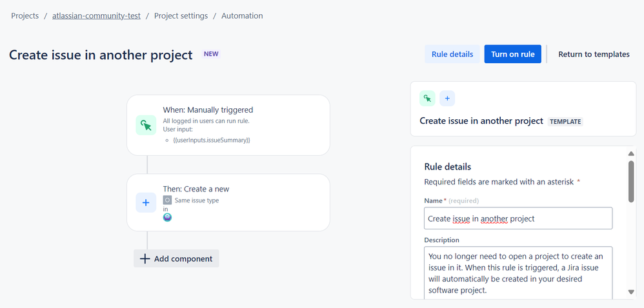Click the rule Name input field
644x308 pixels.
pos(518,218)
